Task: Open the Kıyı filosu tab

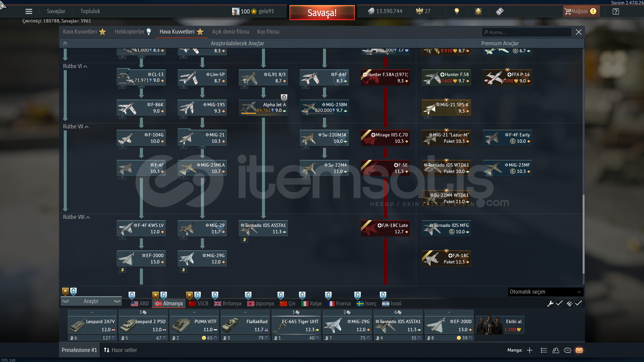Action: coord(268,32)
